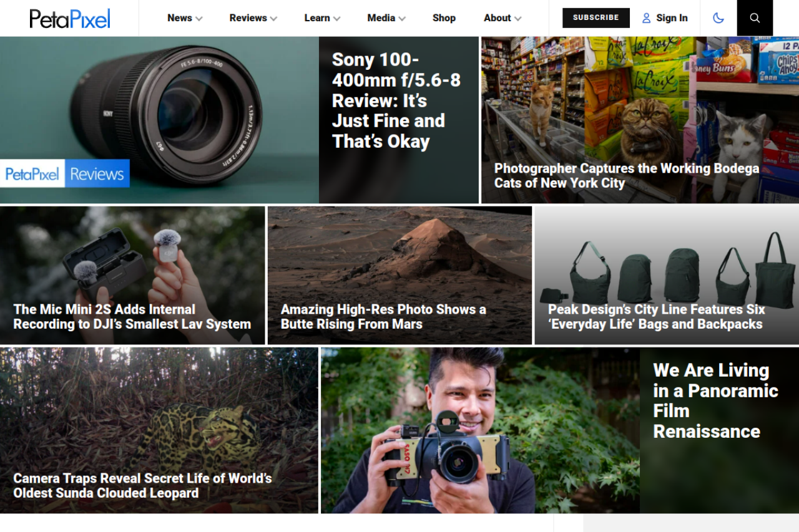Open Peak Design's City Line bags article
This screenshot has width=799, height=532.
[x=656, y=317]
